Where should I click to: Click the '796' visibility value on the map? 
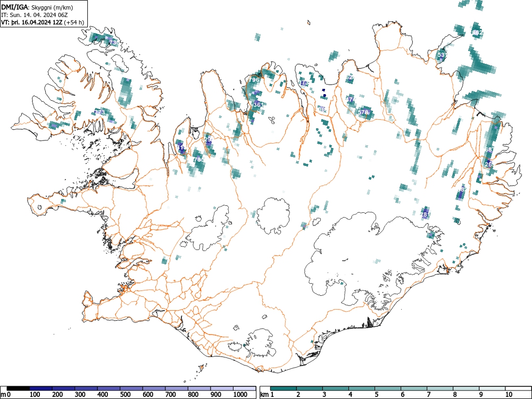[254, 80]
